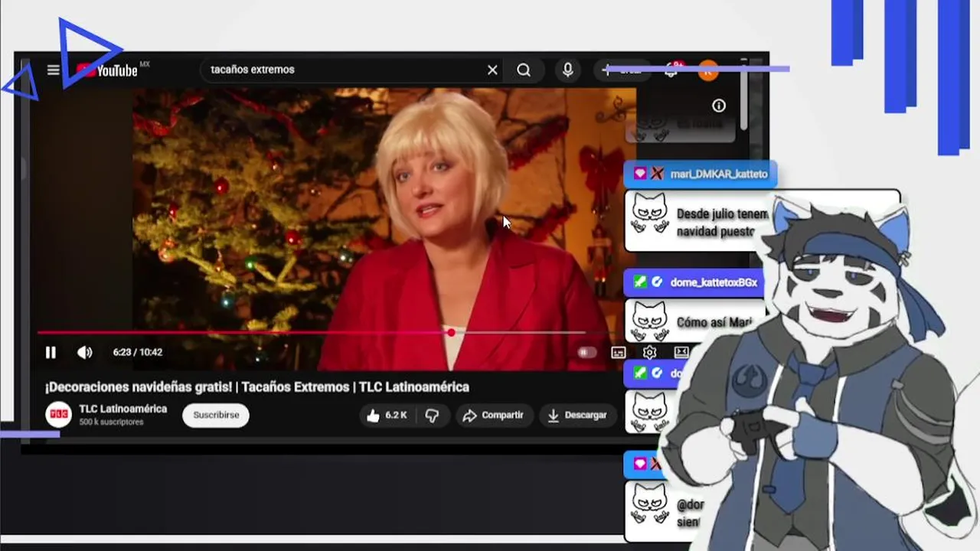
Task: Open the notifications bell
Action: 671,70
